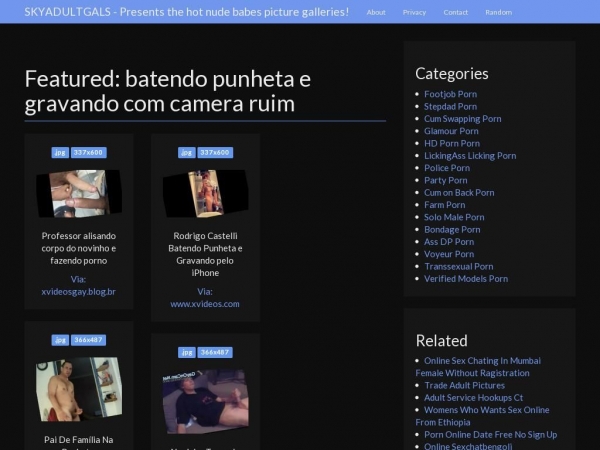Viewport: 600px width, 450px height.
Task: Open the Farm category link
Action: pyautogui.click(x=444, y=205)
